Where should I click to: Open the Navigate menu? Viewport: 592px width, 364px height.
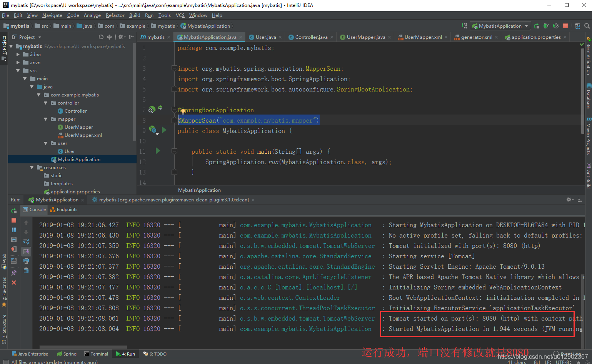coord(52,15)
